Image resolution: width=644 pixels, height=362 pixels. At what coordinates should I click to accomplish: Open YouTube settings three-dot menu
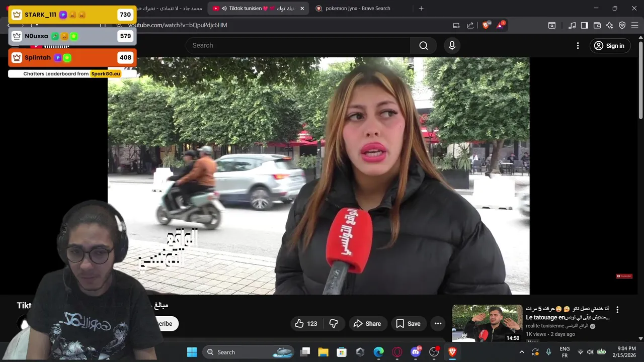pyautogui.click(x=578, y=46)
